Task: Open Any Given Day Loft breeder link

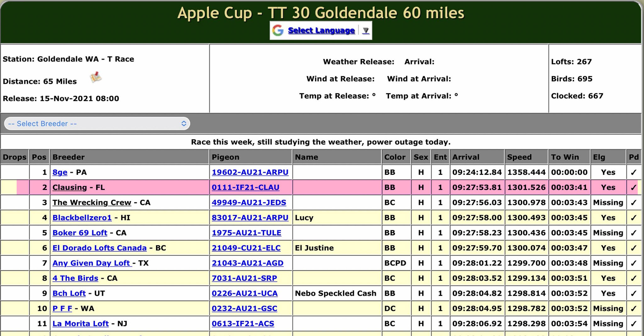Action: coord(91,263)
